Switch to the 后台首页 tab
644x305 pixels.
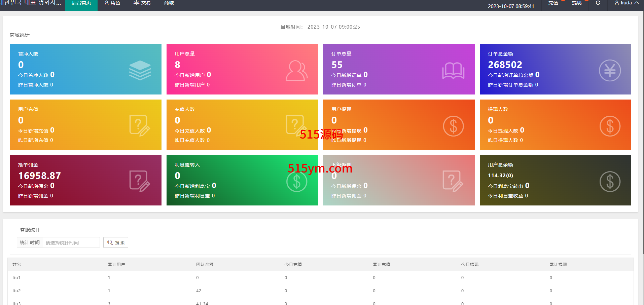pos(81,3)
